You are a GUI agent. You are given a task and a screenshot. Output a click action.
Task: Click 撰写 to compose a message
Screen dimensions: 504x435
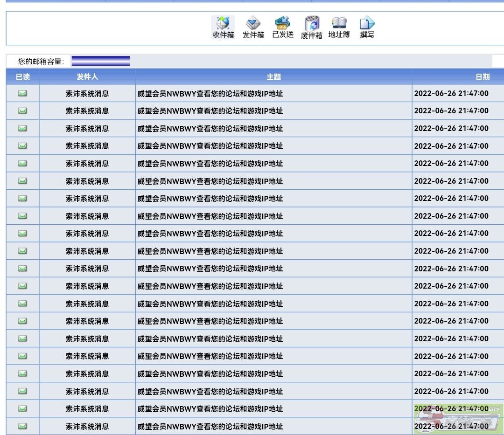tap(367, 27)
